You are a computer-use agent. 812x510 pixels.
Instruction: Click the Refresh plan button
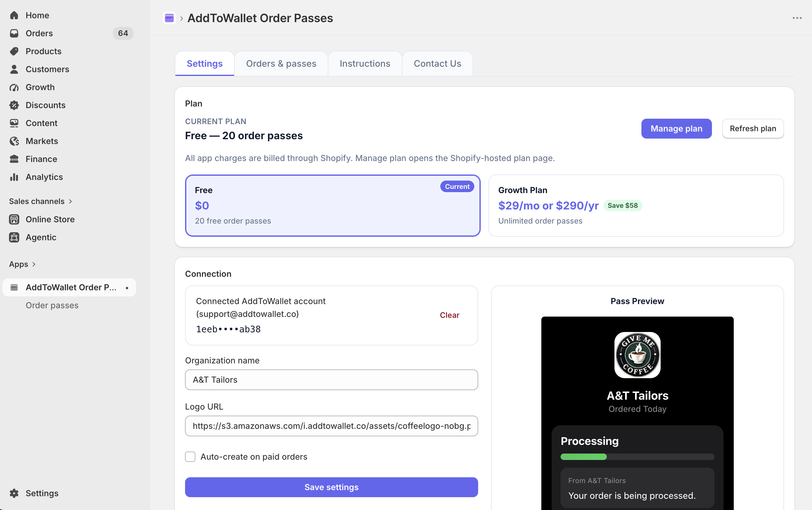pos(753,129)
